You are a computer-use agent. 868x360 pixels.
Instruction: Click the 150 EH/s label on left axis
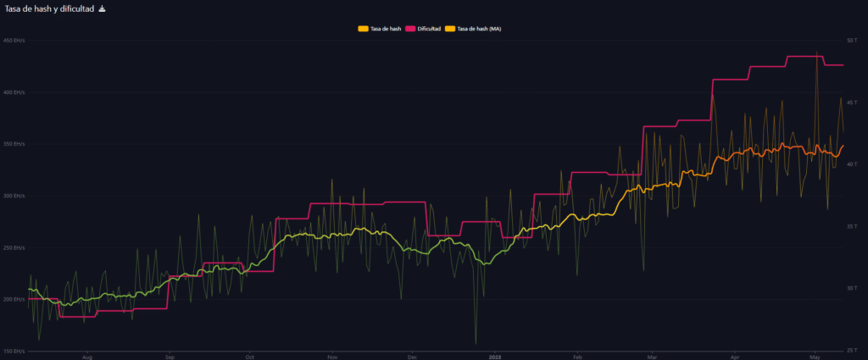[x=14, y=351]
